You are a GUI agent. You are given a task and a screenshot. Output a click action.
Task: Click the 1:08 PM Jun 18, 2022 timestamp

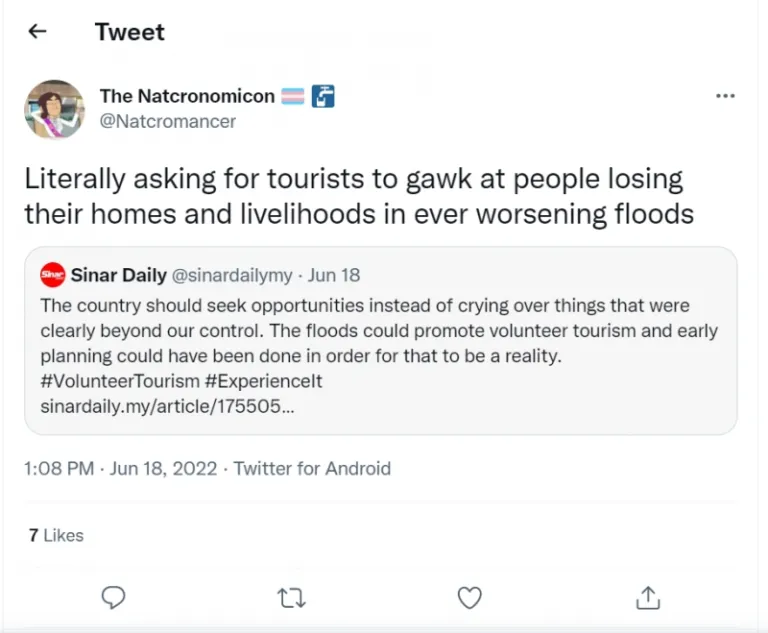click(x=122, y=468)
